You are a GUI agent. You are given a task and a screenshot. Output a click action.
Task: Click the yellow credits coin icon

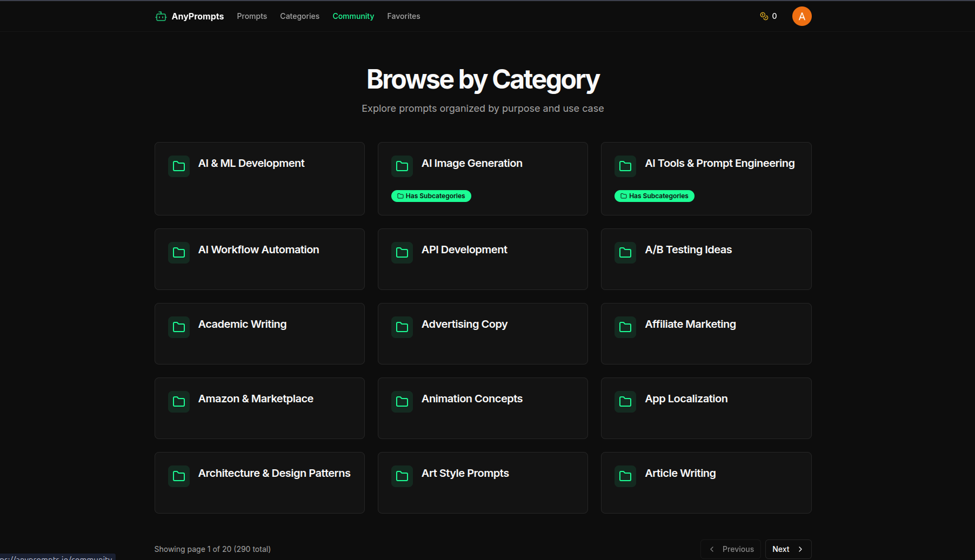coord(764,16)
